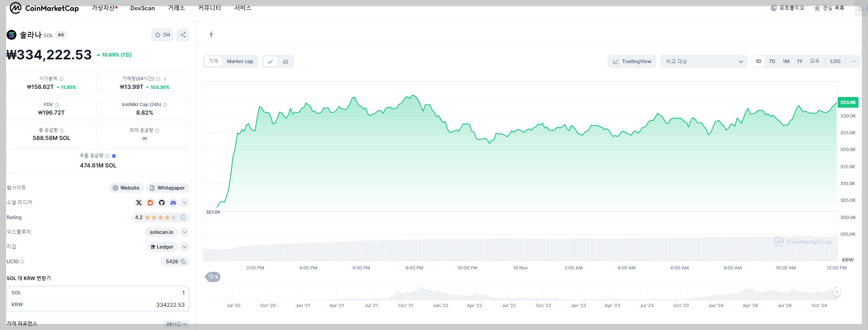Open the 24시간 performance period dropdown
Viewport: 868px width, 330px height.
click(x=177, y=324)
